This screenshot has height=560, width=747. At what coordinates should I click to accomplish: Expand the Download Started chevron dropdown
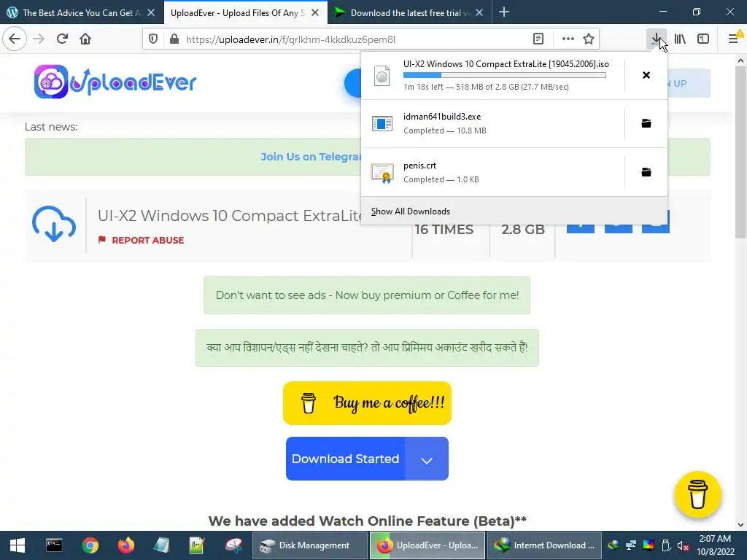[x=427, y=459]
